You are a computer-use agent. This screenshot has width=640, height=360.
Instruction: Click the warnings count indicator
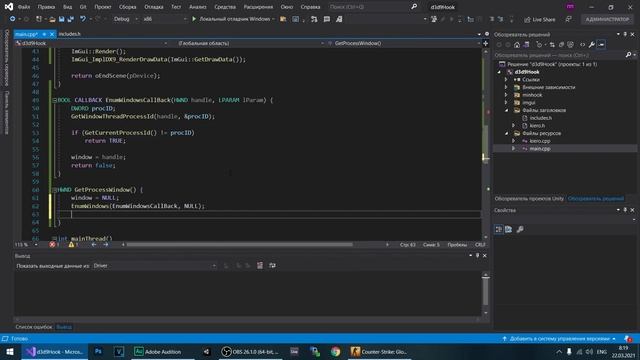point(73,245)
